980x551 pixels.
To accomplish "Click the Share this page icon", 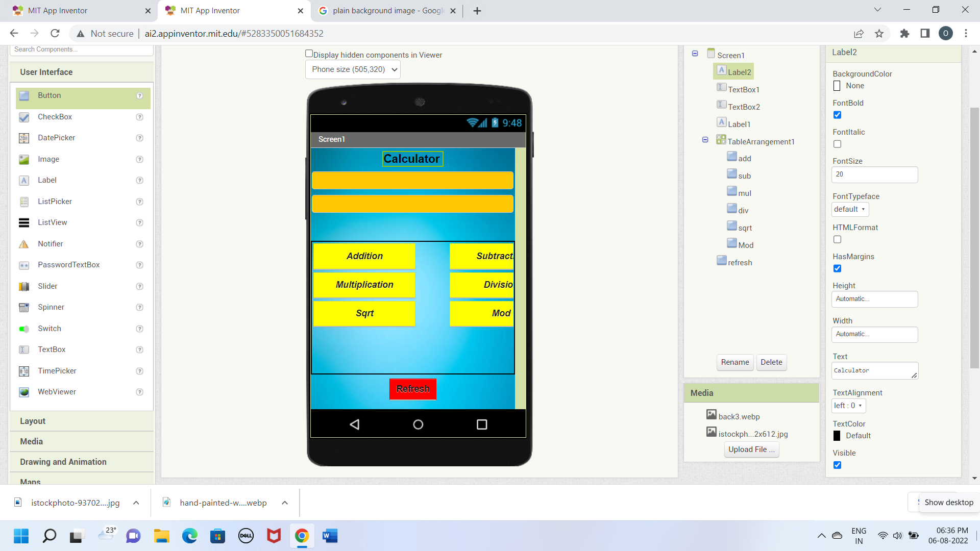I will [x=859, y=34].
